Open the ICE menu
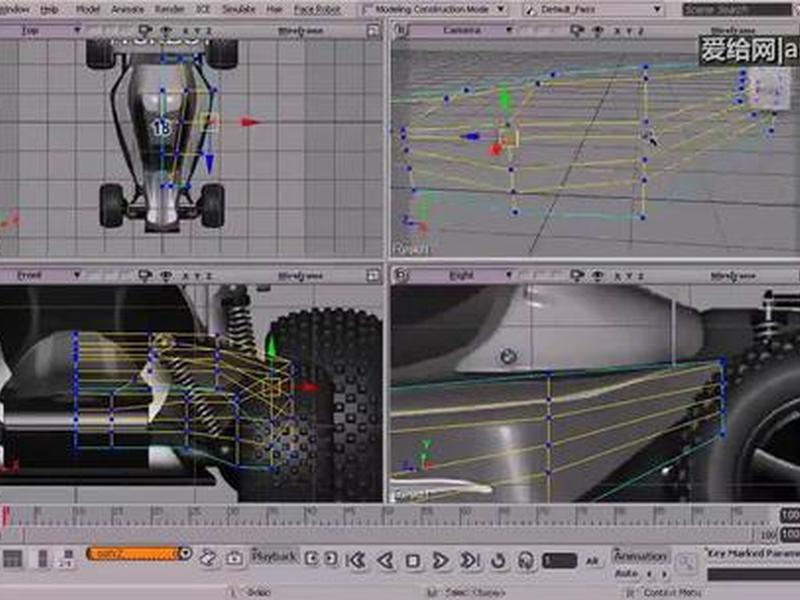Image resolution: width=800 pixels, height=600 pixels. (203, 9)
